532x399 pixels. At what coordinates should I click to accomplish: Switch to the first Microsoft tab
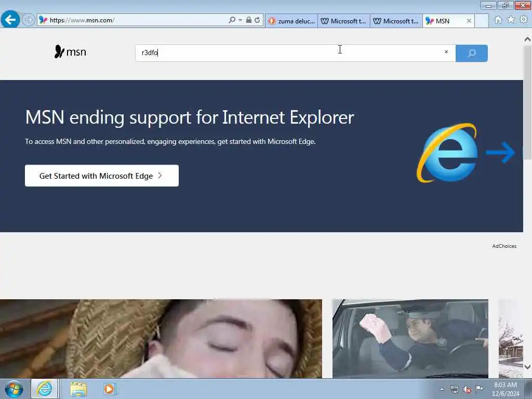pyautogui.click(x=344, y=21)
